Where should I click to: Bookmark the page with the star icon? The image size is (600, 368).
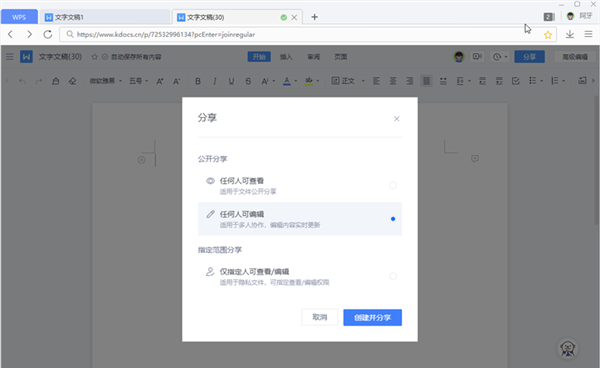pos(548,35)
